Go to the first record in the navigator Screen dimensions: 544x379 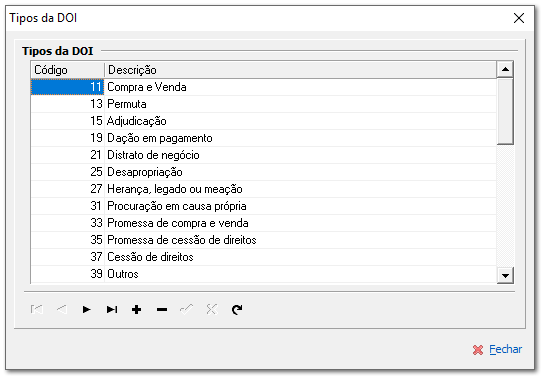[x=37, y=309]
